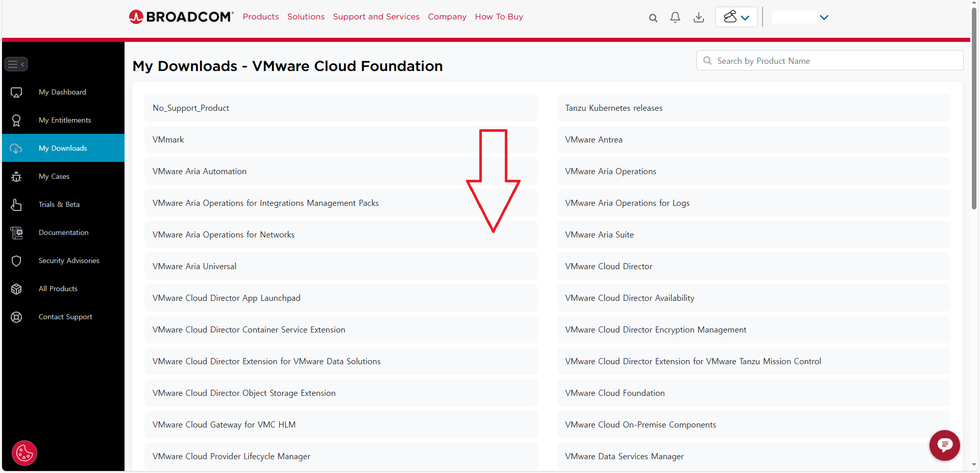Viewport: 980px width, 473px height.
Task: Open VMware Cloud Director Object Storage Extension
Action: pos(341,393)
